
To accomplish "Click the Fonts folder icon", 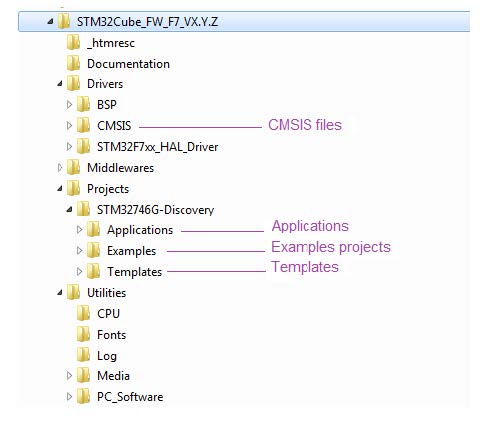I will coord(83,335).
